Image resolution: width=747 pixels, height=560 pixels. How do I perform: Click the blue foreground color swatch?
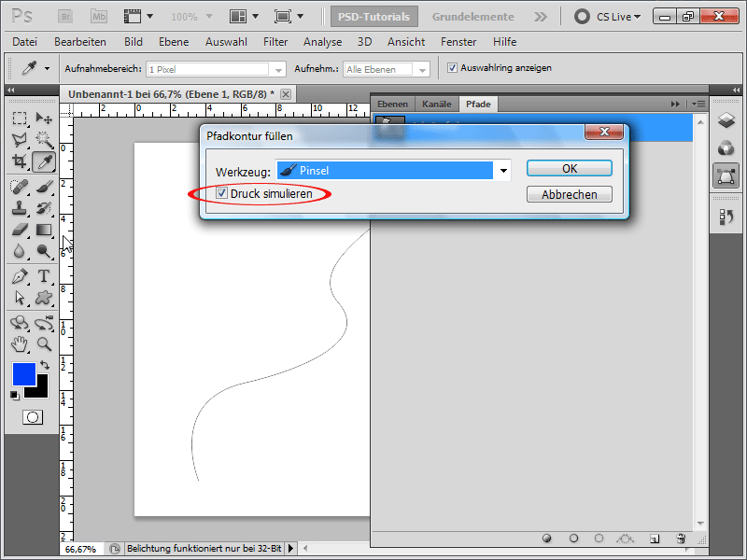pos(24,374)
